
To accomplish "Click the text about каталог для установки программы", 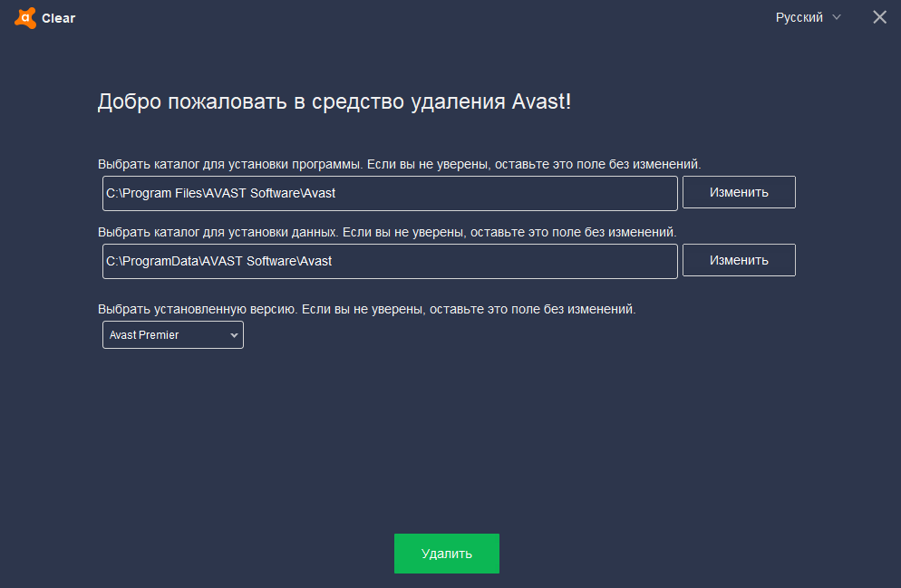I will [x=400, y=164].
